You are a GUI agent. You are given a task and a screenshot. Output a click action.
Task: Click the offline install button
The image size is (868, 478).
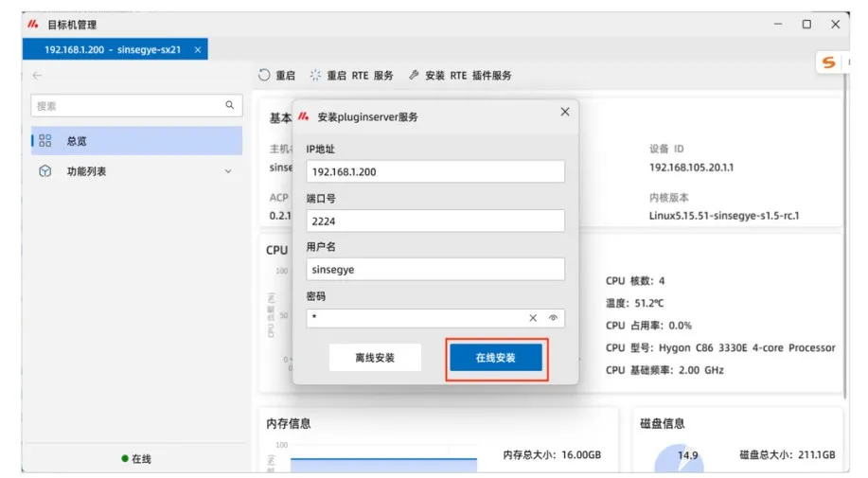[x=375, y=358]
